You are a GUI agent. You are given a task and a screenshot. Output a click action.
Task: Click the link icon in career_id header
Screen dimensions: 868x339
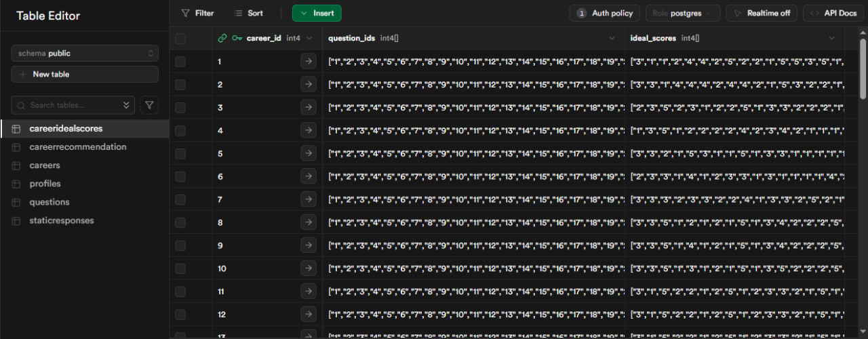click(222, 39)
